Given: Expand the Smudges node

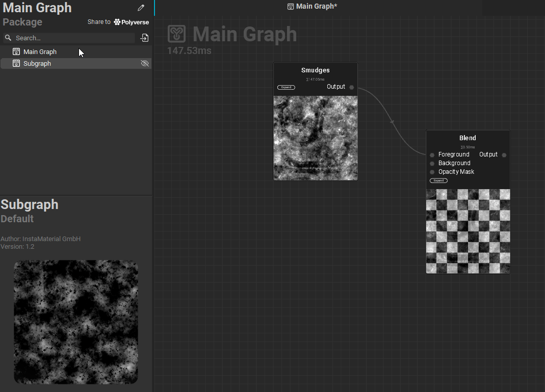Looking at the screenshot, I should (286, 87).
